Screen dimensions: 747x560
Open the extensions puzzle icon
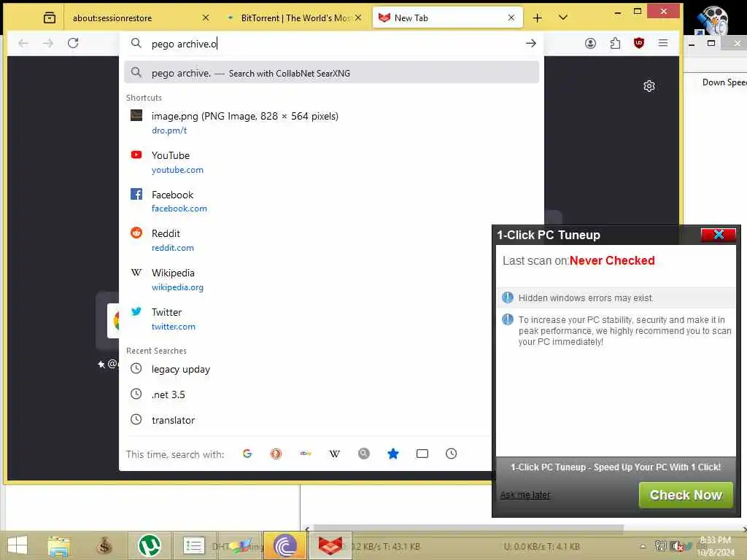(x=615, y=43)
